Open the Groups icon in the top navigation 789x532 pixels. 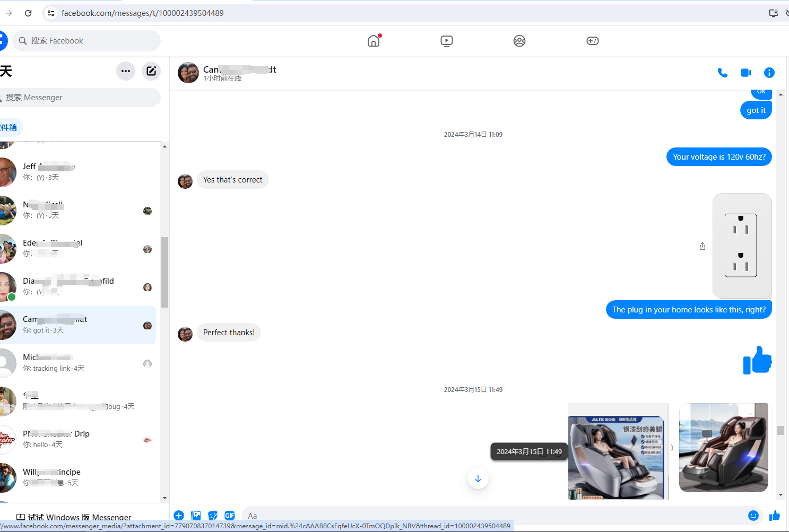pos(519,41)
